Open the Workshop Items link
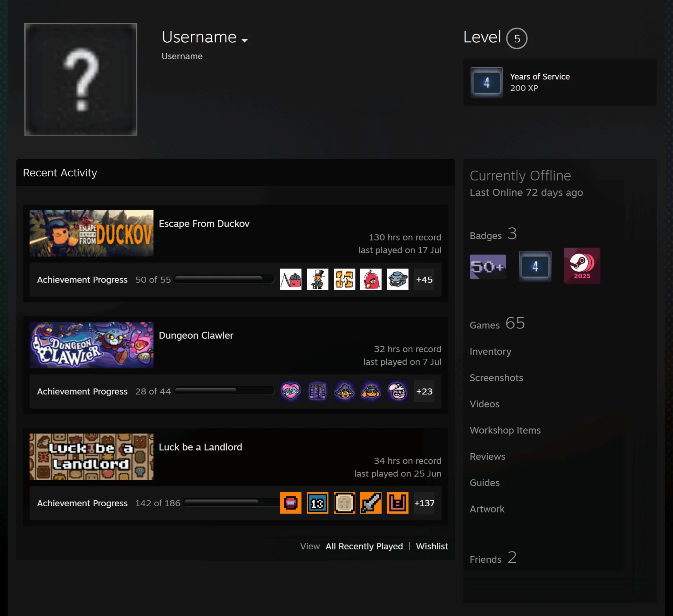 point(505,430)
